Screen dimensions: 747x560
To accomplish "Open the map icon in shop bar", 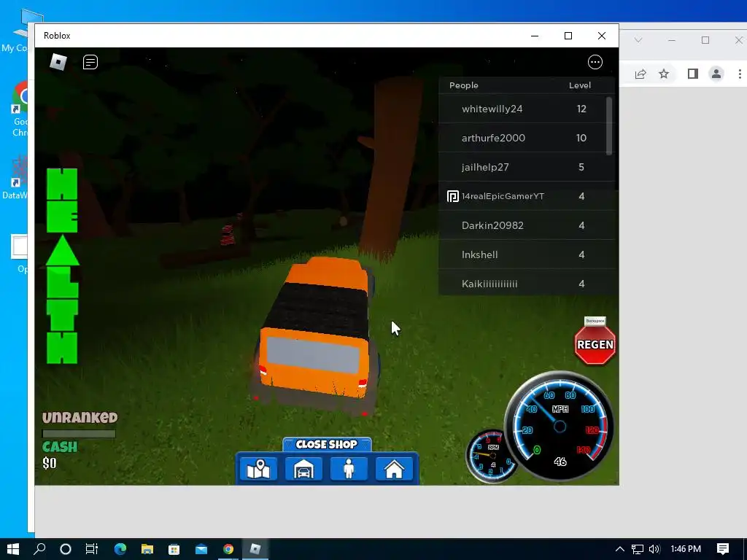I will pyautogui.click(x=258, y=470).
